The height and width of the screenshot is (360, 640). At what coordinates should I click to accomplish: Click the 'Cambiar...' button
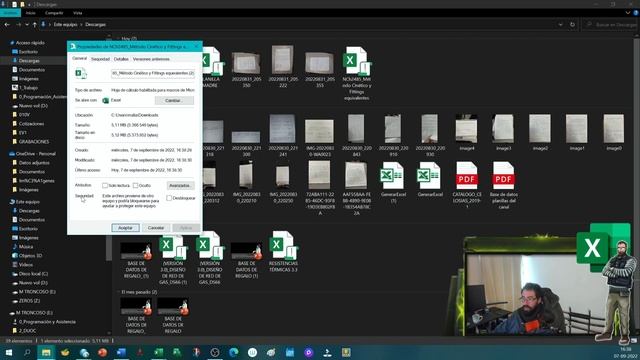pos(174,100)
